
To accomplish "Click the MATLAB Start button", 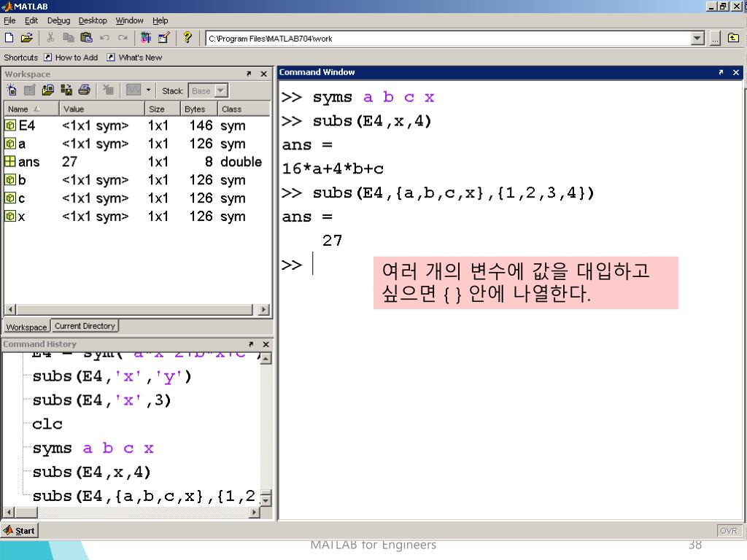I will tap(19, 531).
